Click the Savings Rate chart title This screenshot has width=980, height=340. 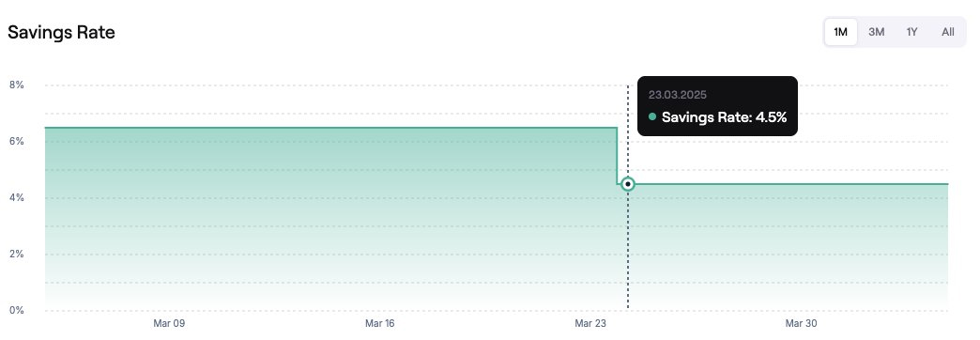pyautogui.click(x=61, y=33)
